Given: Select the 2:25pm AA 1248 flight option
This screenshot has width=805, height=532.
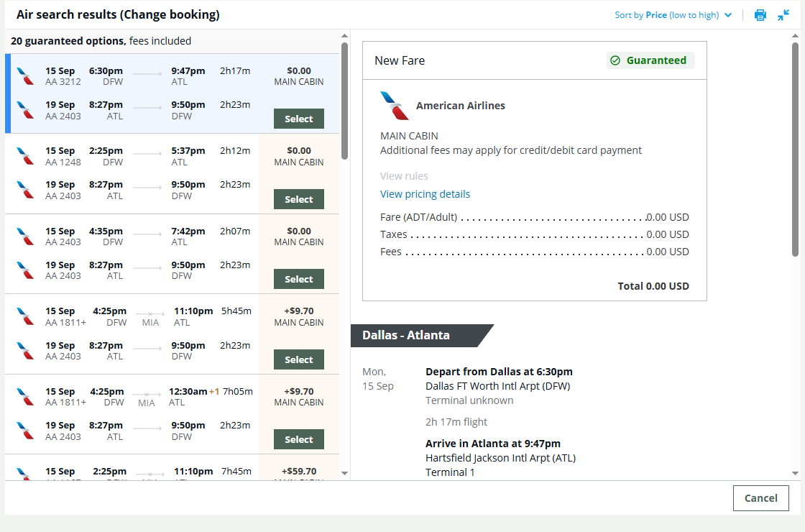Looking at the screenshot, I should (x=299, y=199).
